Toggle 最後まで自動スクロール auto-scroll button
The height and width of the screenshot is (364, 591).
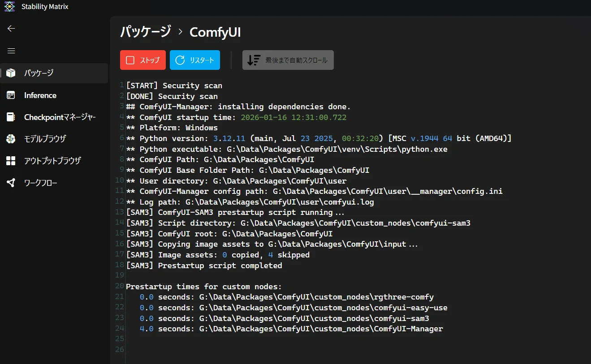tap(288, 60)
